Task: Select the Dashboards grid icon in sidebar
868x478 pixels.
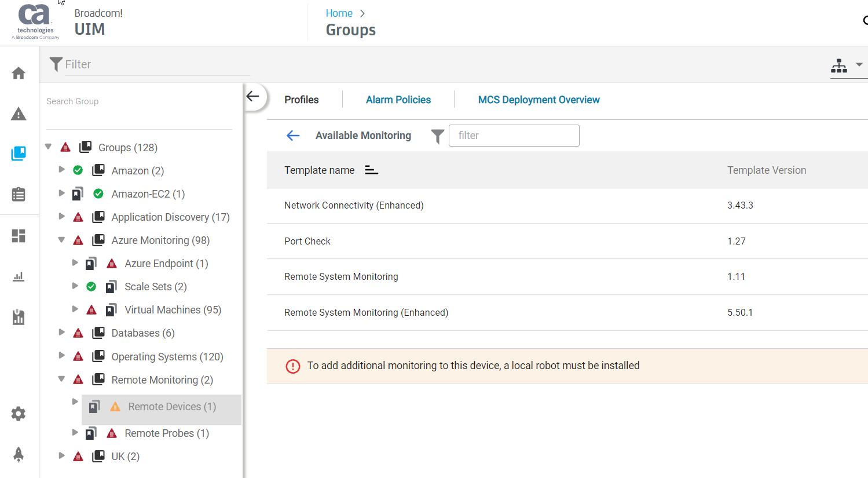Action: [18, 236]
